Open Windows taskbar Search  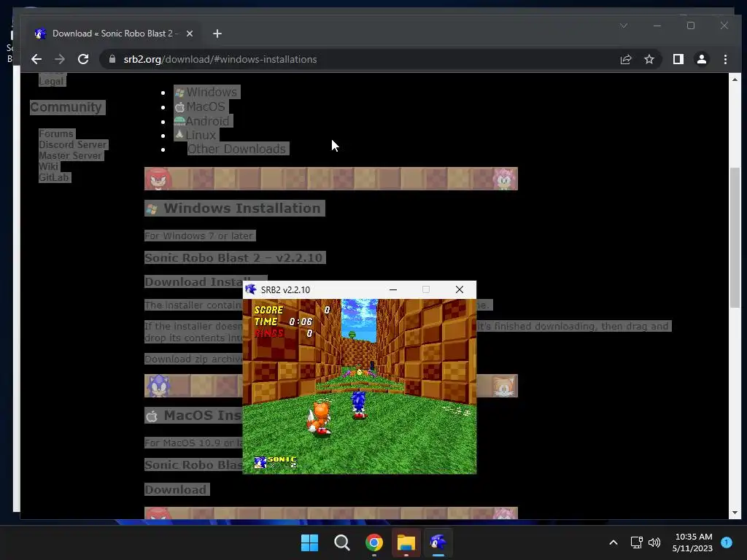click(341, 542)
